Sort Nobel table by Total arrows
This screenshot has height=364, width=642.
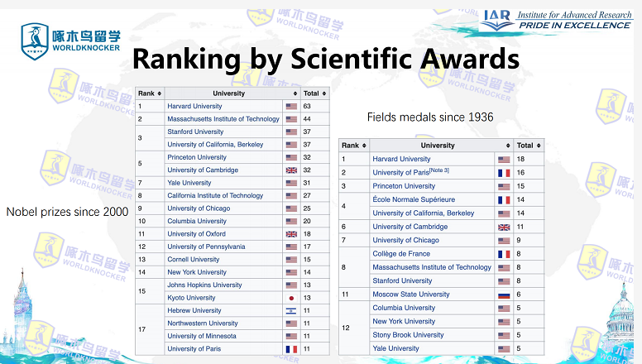click(324, 93)
